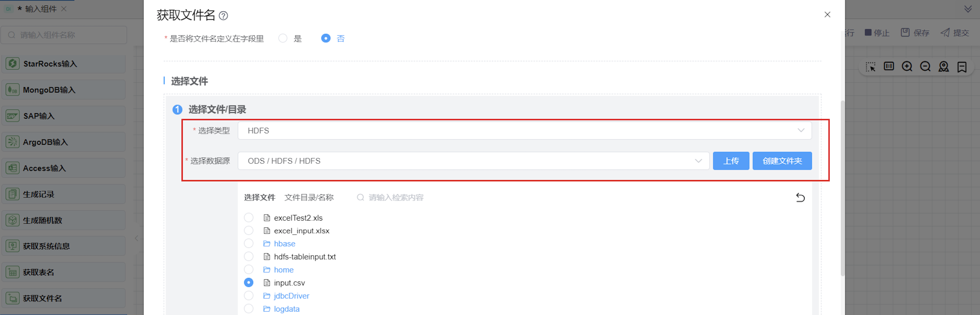The image size is (980, 315).
Task: Click the StarRocks输入 component icon
Action: pyautogui.click(x=12, y=64)
